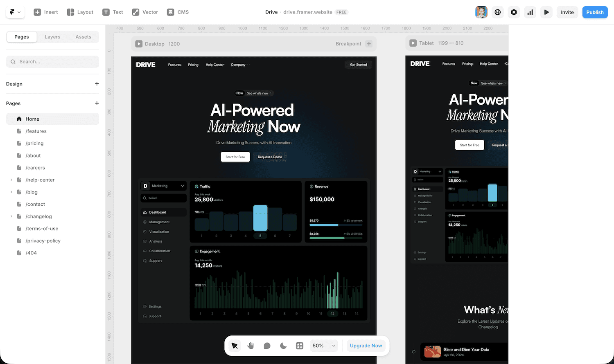Open the hexagon site settings icon
This screenshot has height=364, width=614.
tap(514, 12)
